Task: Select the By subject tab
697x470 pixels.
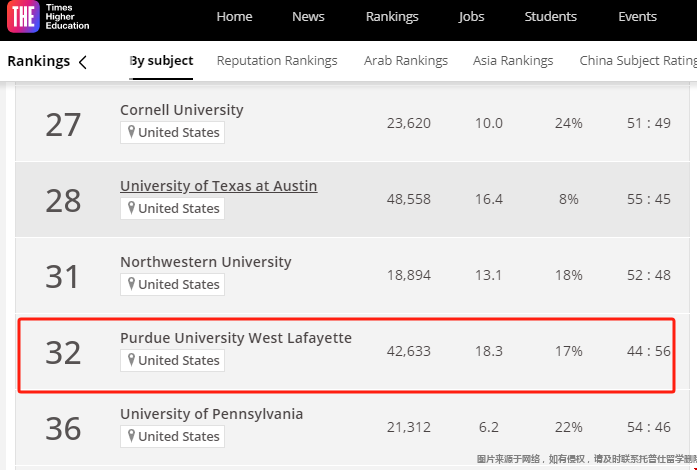Action: tap(161, 61)
